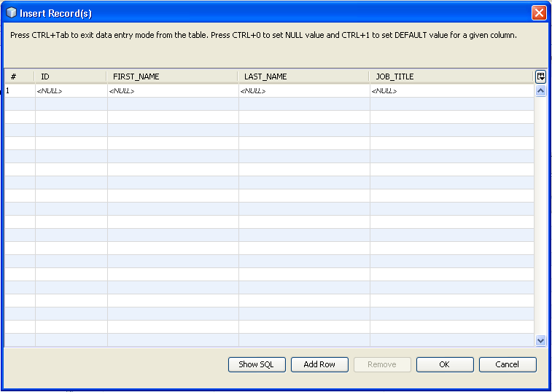Cancel the Insert Record(s) dialog
This screenshot has height=392, width=552.
(x=508, y=364)
